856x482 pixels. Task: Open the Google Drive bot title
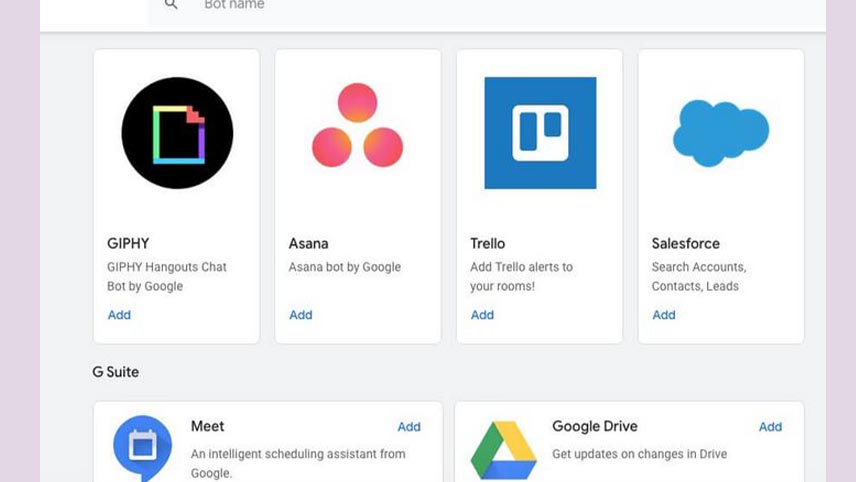coord(595,426)
